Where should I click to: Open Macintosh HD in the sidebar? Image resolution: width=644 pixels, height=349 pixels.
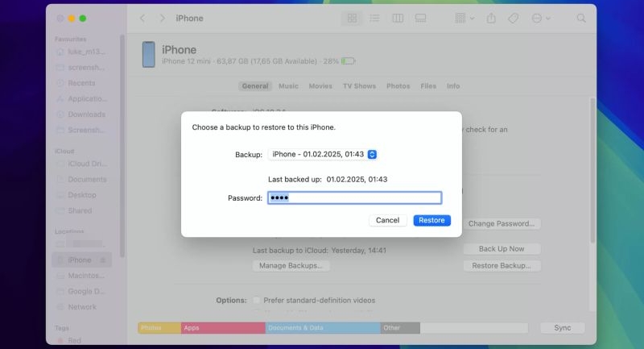pyautogui.click(x=81, y=276)
